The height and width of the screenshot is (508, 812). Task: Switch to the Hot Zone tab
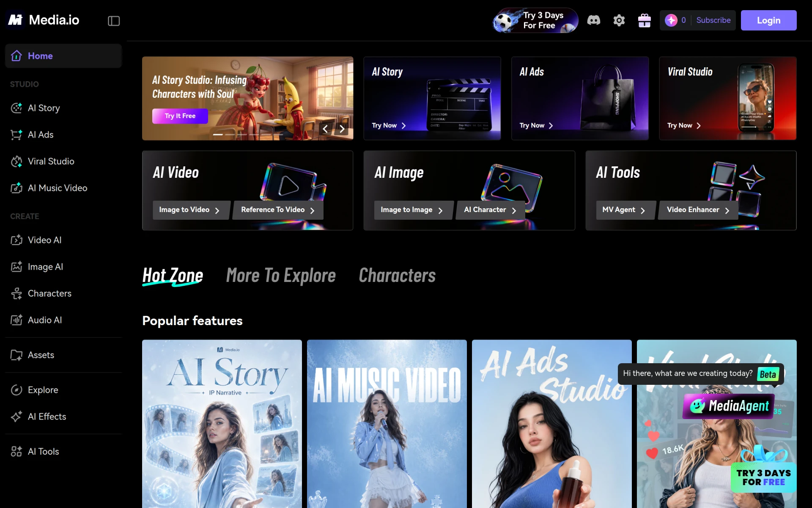[x=173, y=276]
